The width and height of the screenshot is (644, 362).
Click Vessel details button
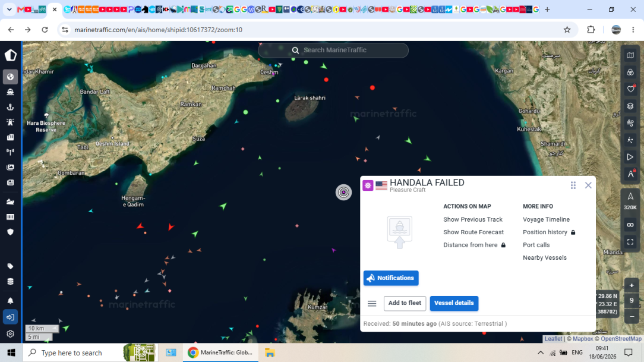454,303
